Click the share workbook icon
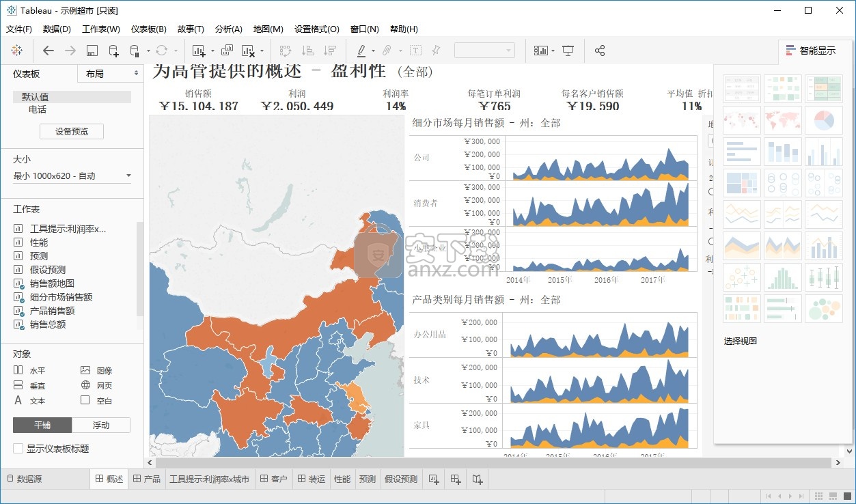The height and width of the screenshot is (504, 856). pyautogui.click(x=600, y=51)
